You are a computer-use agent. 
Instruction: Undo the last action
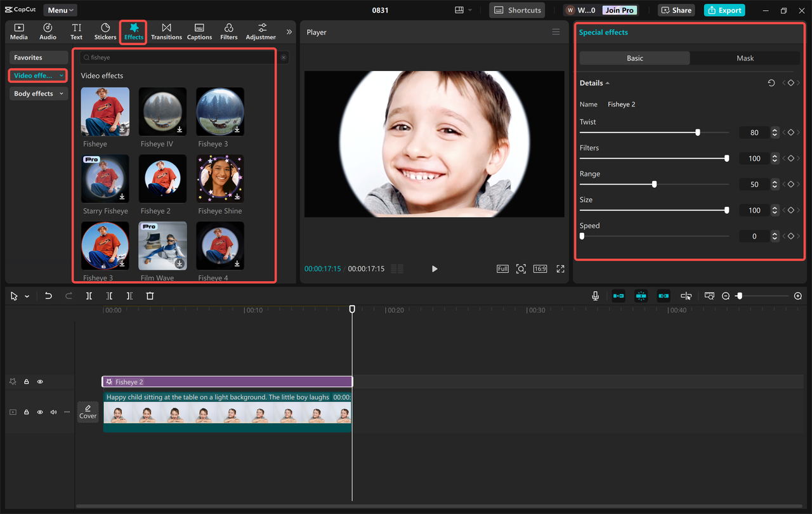(x=48, y=296)
